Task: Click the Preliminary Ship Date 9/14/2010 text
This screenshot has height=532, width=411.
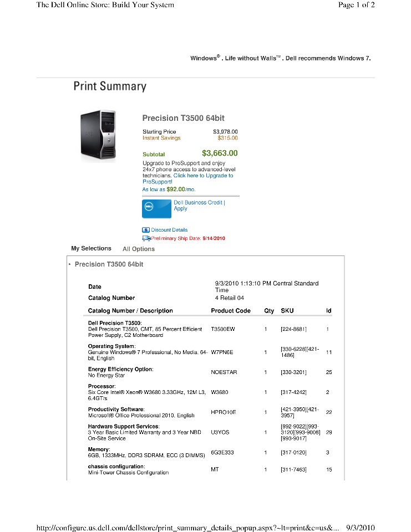Action: [x=188, y=238]
